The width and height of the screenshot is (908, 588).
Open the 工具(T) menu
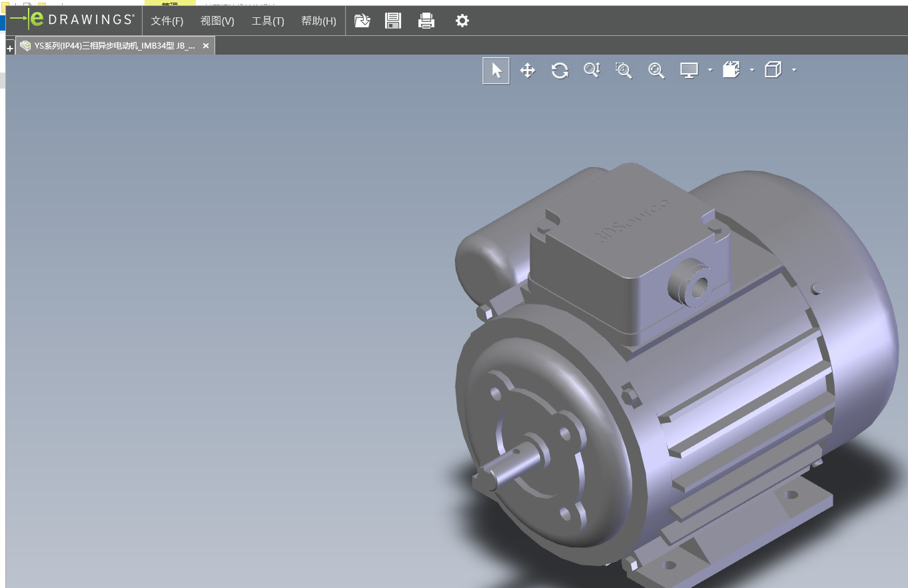tap(268, 21)
